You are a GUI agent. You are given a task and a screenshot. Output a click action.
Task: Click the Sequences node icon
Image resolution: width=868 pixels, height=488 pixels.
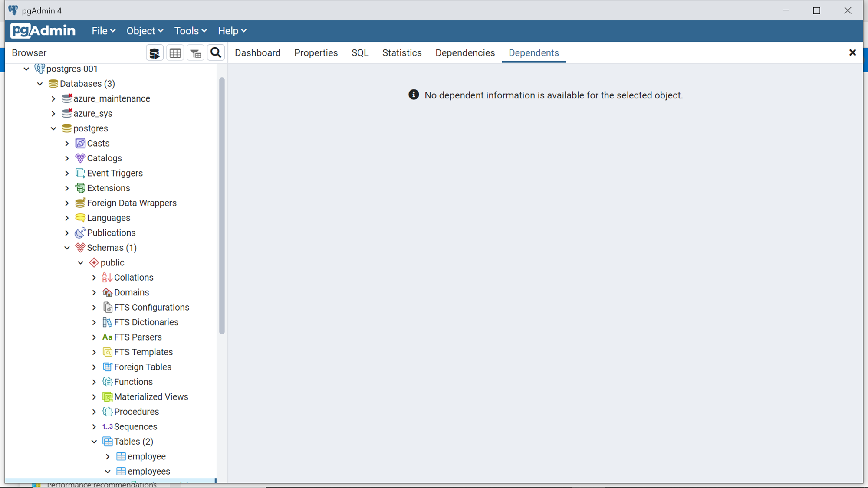click(x=107, y=427)
